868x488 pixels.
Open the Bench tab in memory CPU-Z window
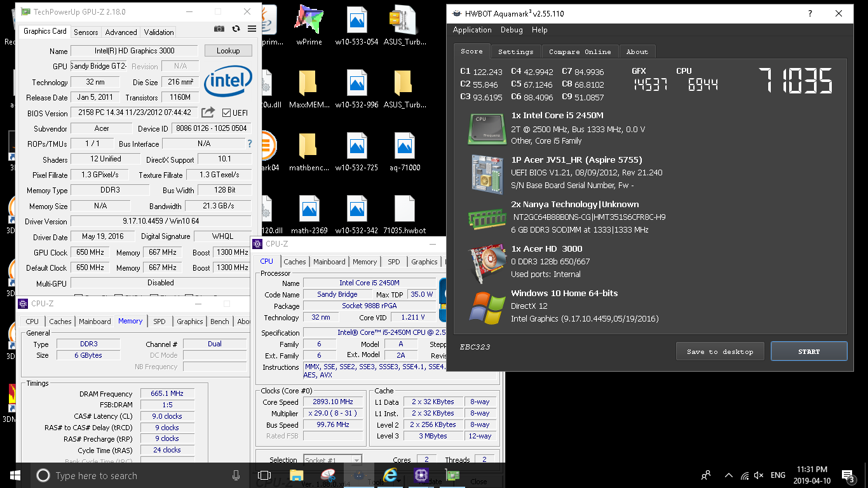(x=219, y=322)
